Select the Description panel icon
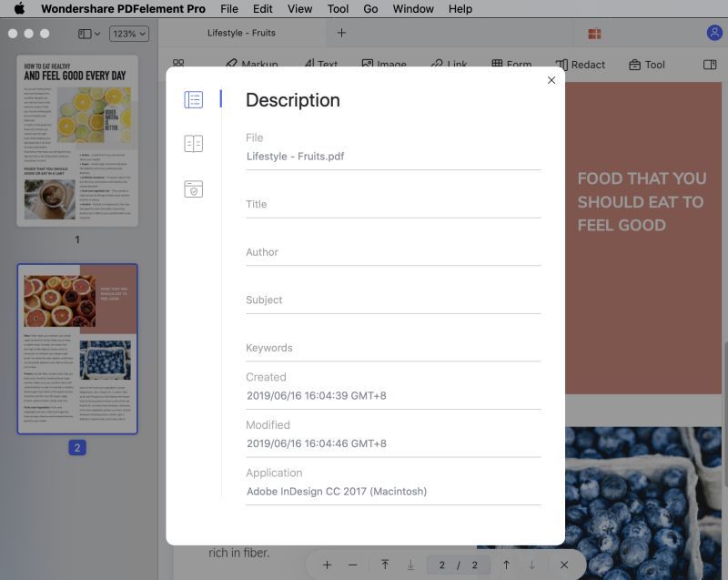The image size is (728, 580). [x=194, y=98]
